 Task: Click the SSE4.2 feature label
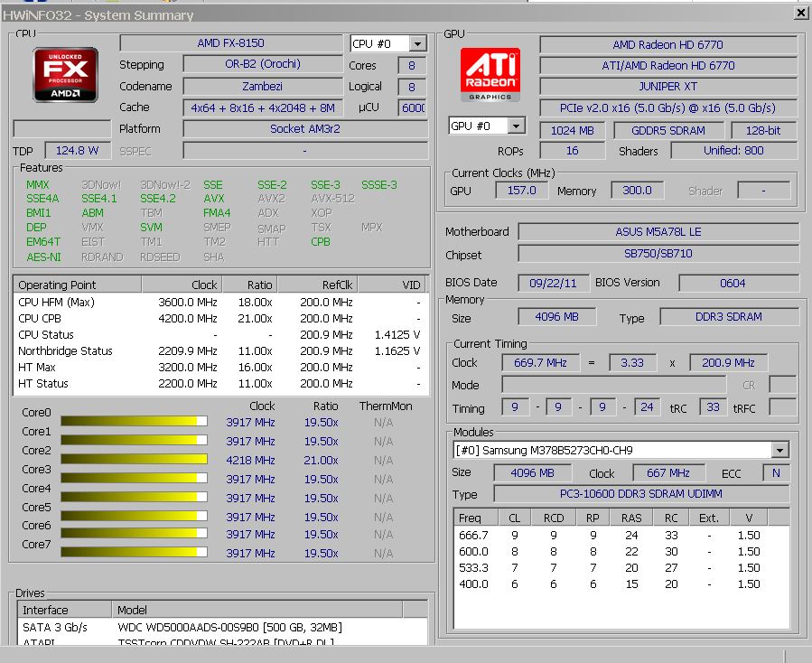pos(158,199)
